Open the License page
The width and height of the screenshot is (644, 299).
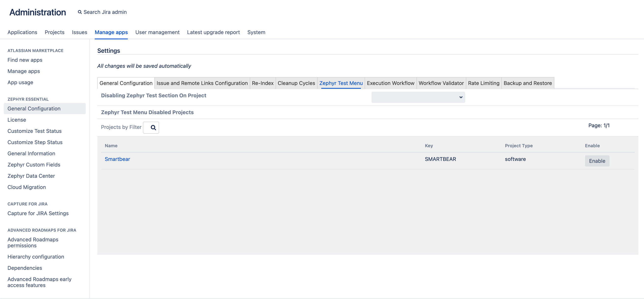(16, 120)
